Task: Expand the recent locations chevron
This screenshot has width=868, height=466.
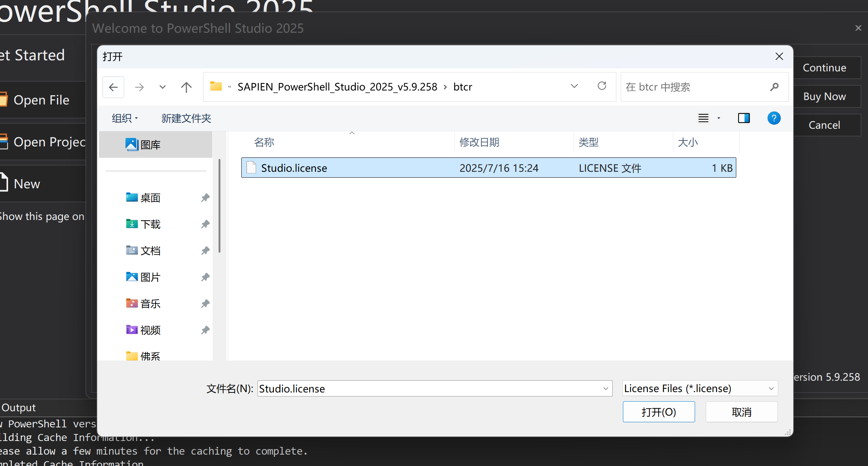Action: [x=162, y=87]
